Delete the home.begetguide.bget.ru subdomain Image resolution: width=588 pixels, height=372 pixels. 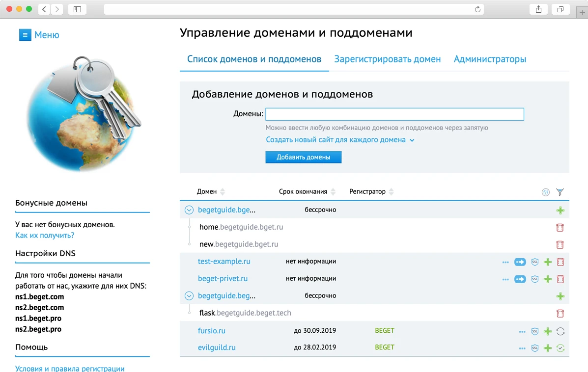tap(560, 227)
